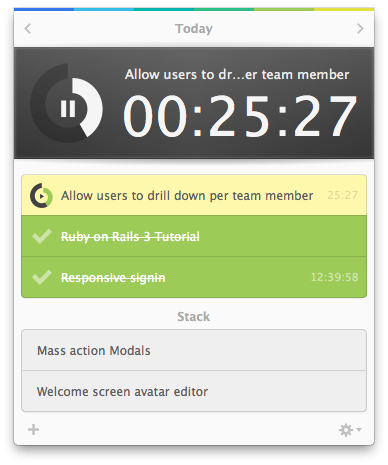388x465 pixels.
Task: Select the Mass action Modals task
Action: pos(194,350)
